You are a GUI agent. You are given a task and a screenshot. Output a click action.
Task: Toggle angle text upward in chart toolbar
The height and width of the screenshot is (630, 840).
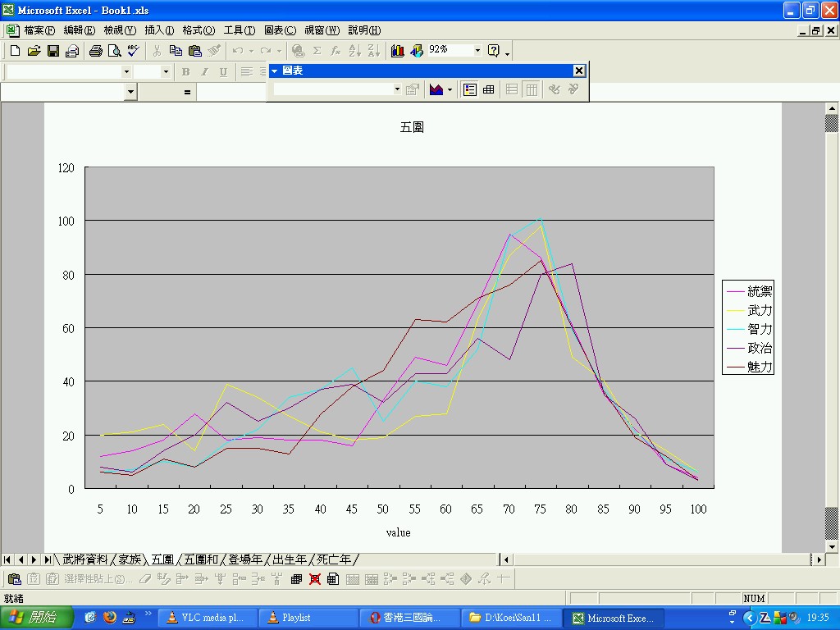point(573,90)
